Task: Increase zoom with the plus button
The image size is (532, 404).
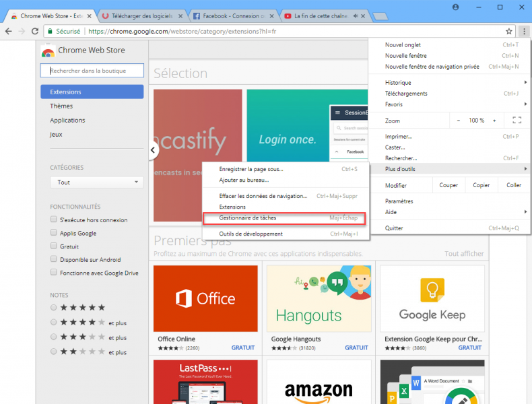Action: [x=494, y=121]
